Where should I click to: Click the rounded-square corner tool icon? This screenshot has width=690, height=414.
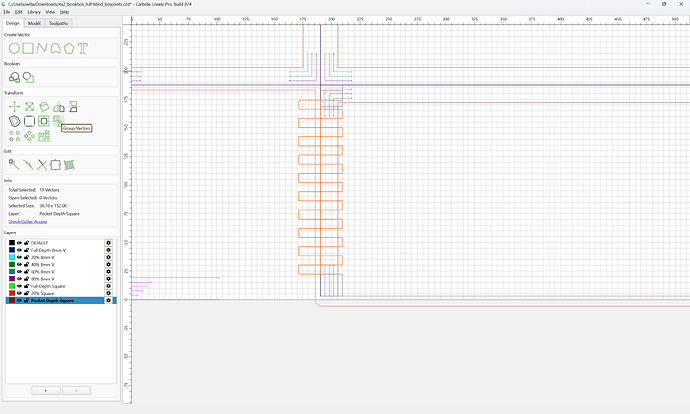[29, 121]
